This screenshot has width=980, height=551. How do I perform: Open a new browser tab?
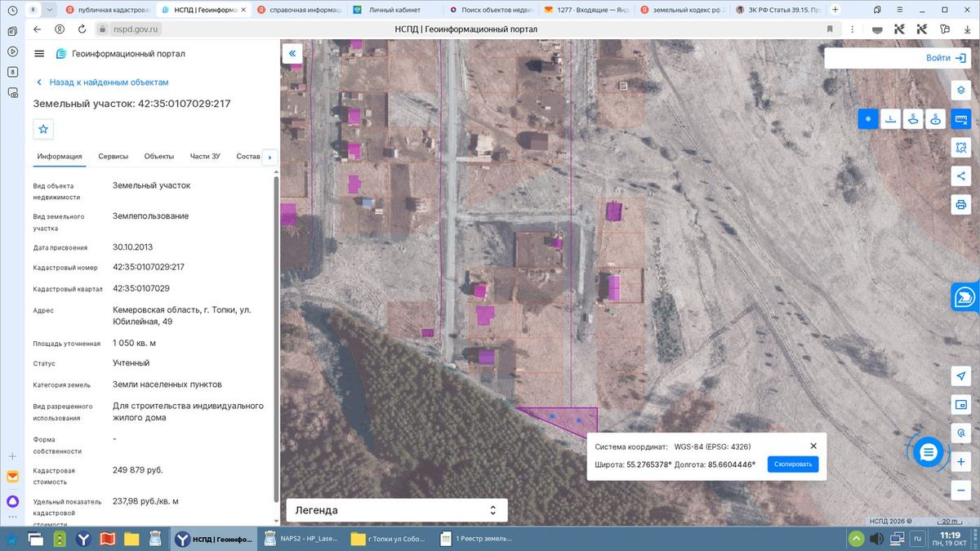[x=835, y=10]
